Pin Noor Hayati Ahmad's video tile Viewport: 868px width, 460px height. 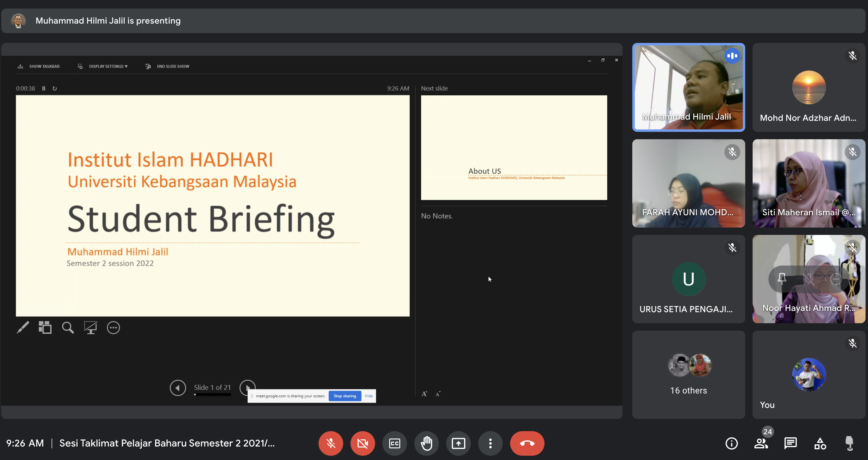(x=782, y=278)
